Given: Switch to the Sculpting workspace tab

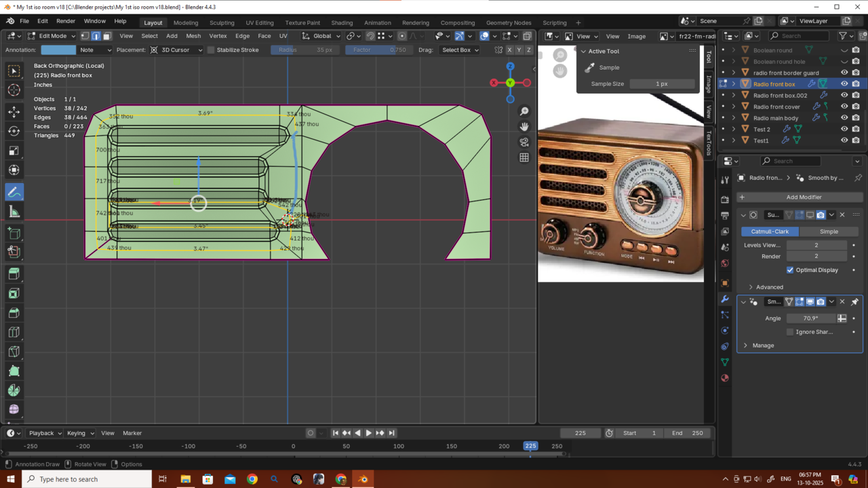Looking at the screenshot, I should tap(221, 22).
